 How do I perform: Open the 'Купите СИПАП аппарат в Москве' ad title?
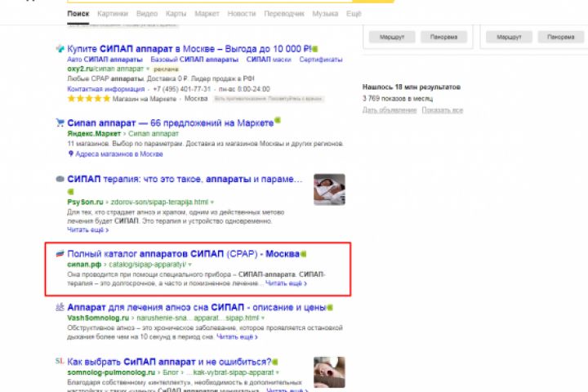[189, 49]
